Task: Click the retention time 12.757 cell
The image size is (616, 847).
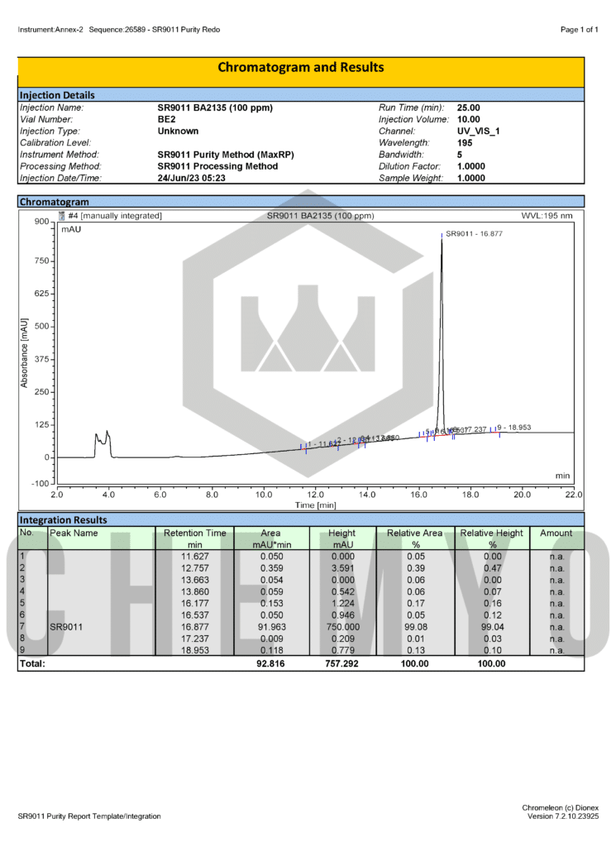Action: [195, 568]
